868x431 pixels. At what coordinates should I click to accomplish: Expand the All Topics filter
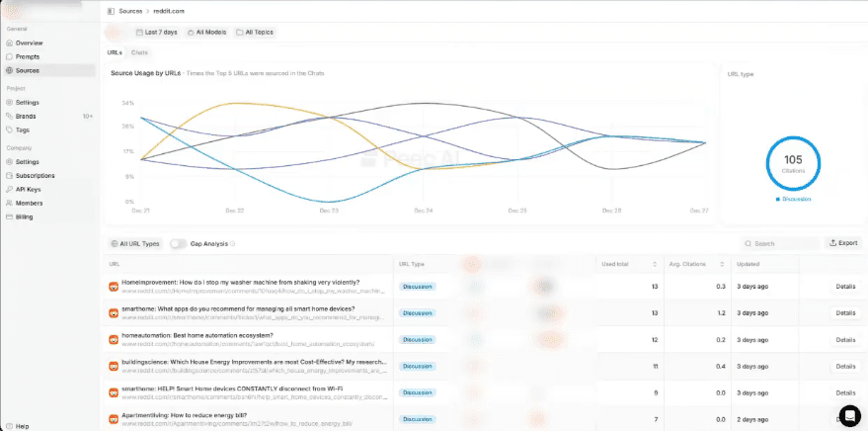(255, 33)
